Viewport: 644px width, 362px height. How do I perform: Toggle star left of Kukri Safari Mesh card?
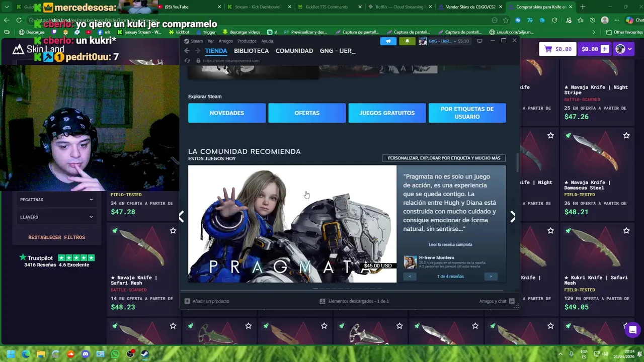[550, 231]
